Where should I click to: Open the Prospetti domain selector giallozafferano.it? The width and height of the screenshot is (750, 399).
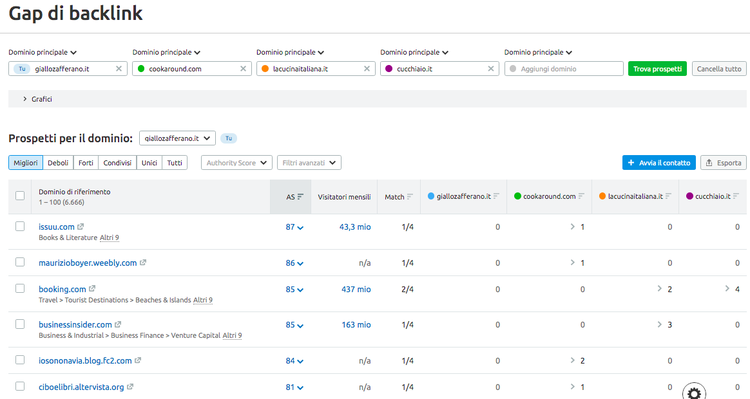click(x=177, y=138)
